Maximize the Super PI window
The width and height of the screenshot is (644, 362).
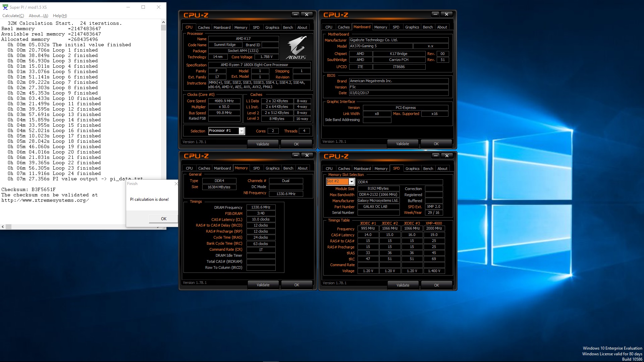click(x=143, y=7)
